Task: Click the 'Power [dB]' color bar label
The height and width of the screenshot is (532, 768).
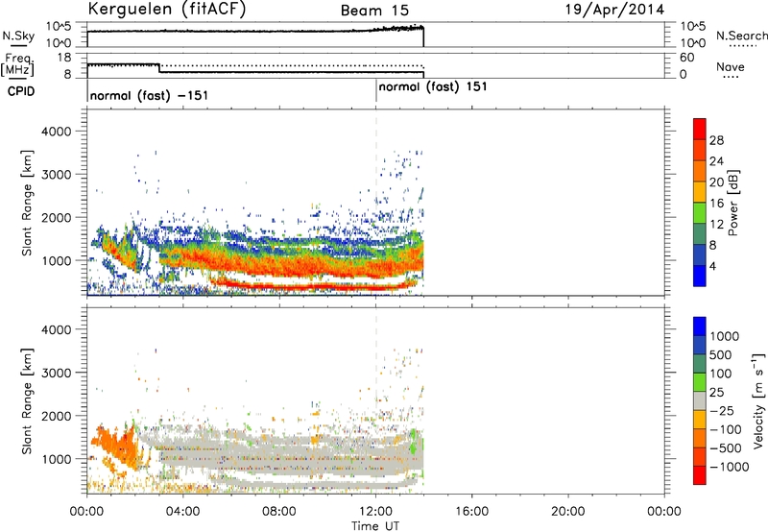Action: (732, 203)
